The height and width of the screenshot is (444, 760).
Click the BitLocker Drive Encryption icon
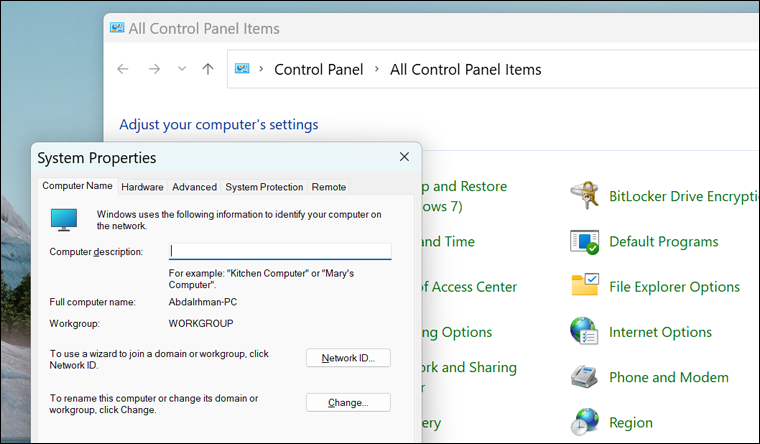pos(584,196)
